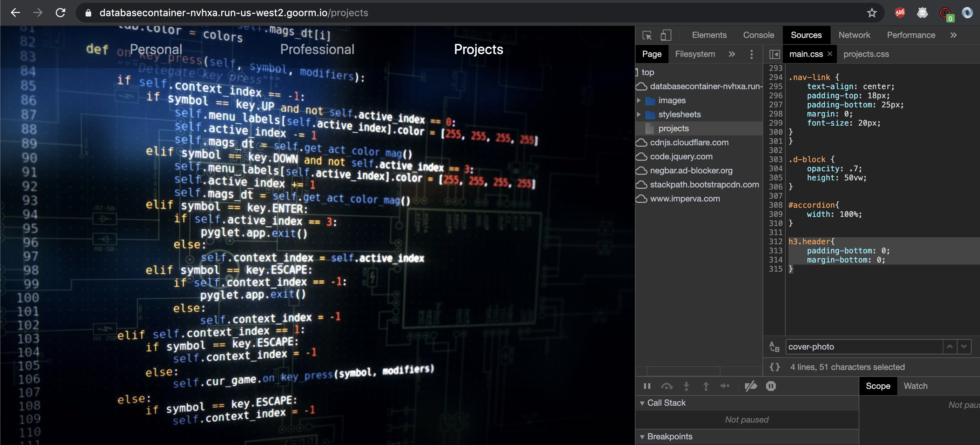
Task: Pause script execution
Action: pos(647,386)
